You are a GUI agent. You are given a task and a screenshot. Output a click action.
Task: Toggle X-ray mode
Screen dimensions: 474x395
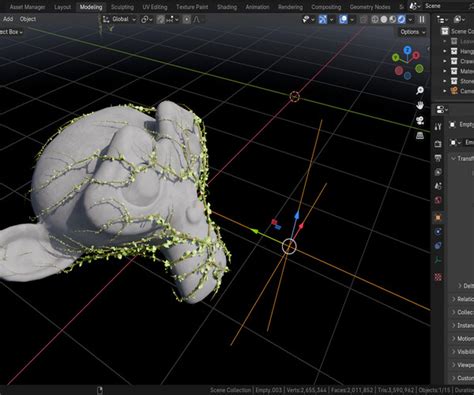(363, 20)
